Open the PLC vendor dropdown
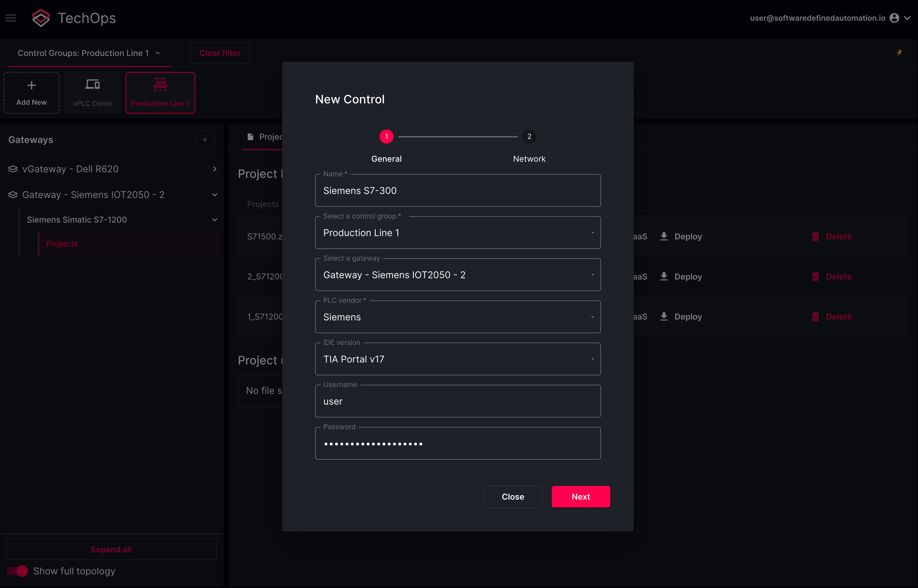Image resolution: width=918 pixels, height=588 pixels. click(458, 317)
